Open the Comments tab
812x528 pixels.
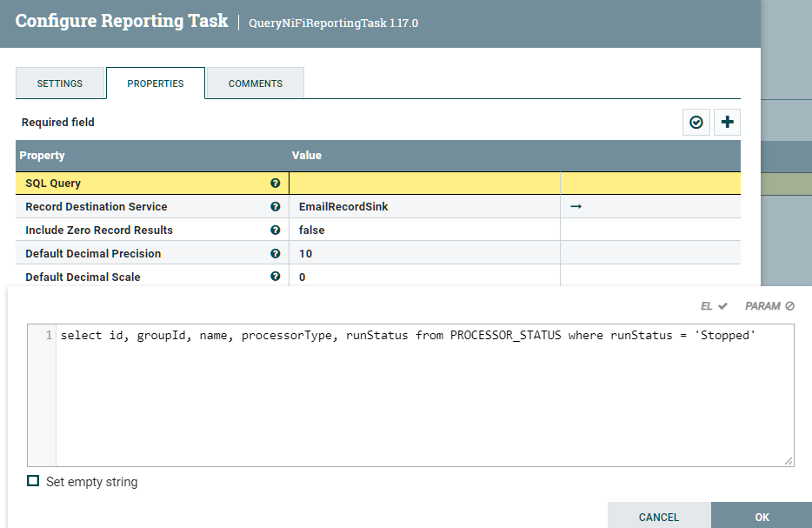coord(256,84)
